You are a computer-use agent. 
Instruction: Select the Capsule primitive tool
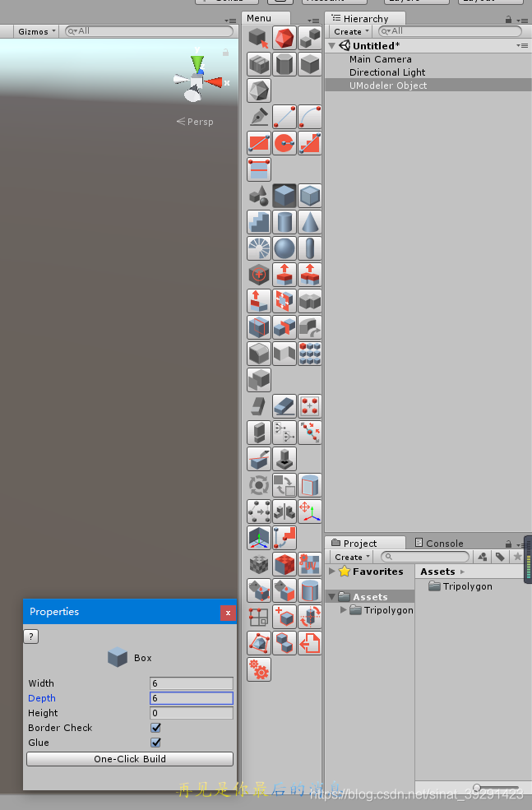point(310,248)
